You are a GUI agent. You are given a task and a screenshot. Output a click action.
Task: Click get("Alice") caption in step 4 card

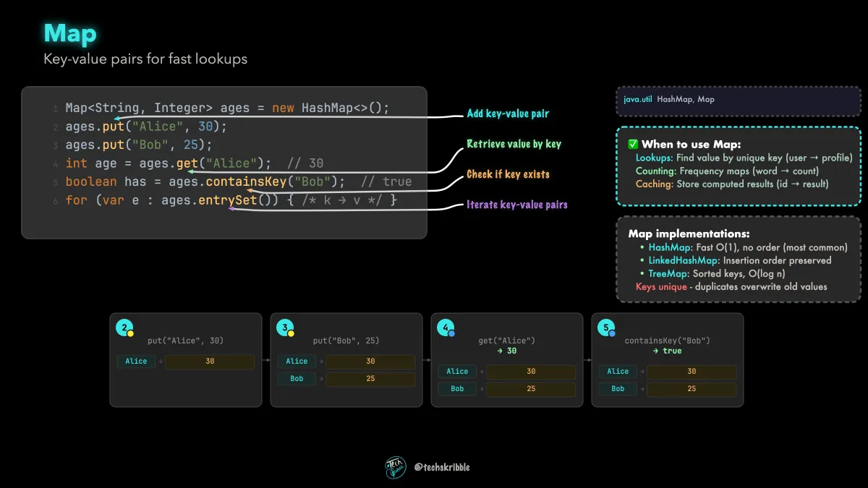[506, 341]
